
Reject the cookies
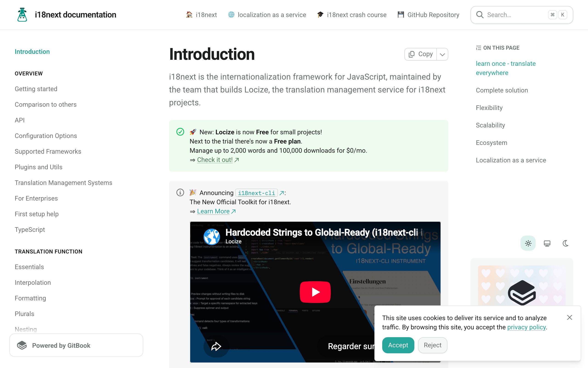click(x=433, y=345)
